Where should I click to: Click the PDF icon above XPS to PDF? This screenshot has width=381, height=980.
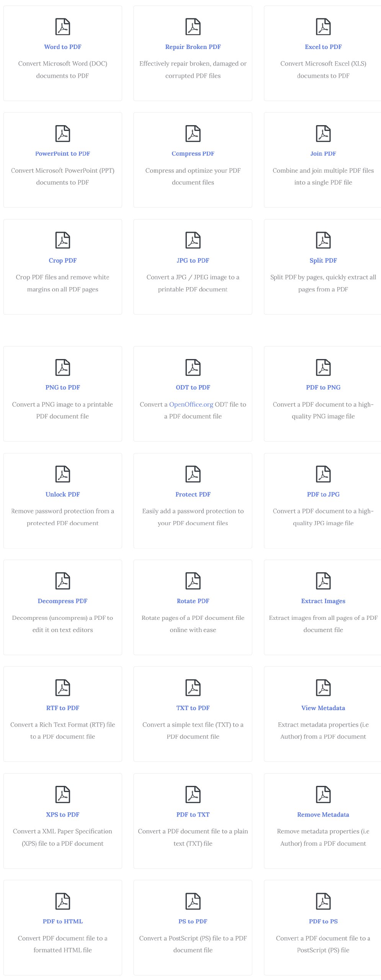pos(63,795)
